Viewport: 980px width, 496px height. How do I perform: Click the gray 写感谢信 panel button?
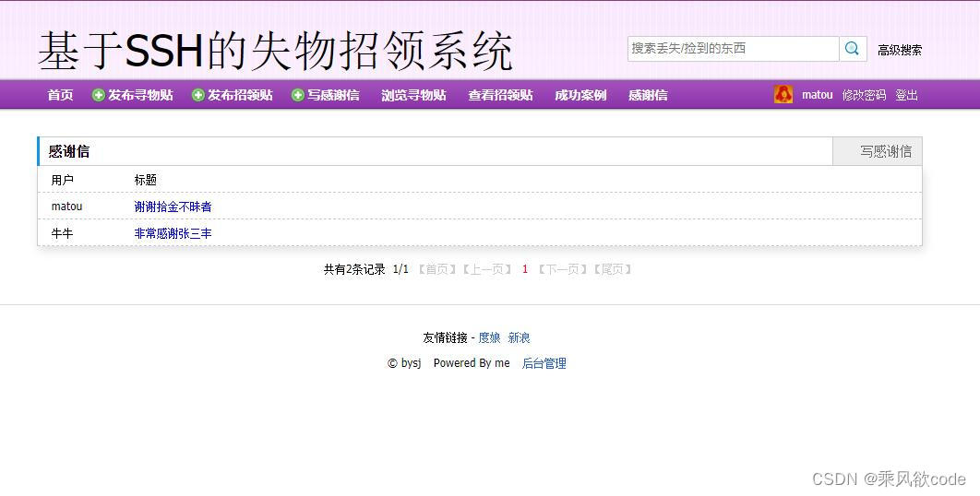pyautogui.click(x=878, y=151)
